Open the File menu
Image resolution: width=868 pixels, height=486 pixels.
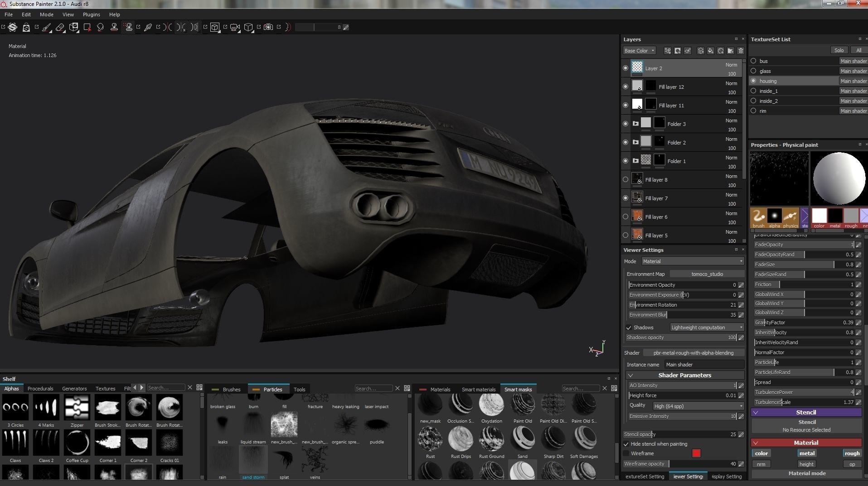pos(9,14)
